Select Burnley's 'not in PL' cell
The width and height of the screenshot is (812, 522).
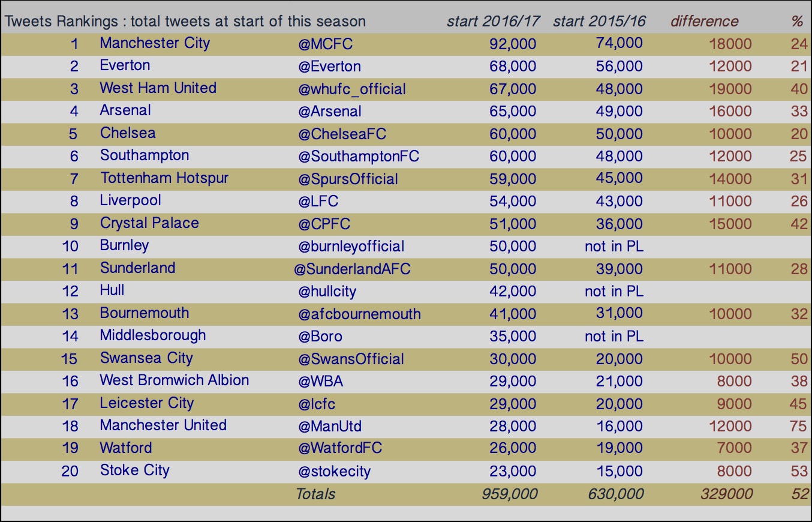(614, 246)
